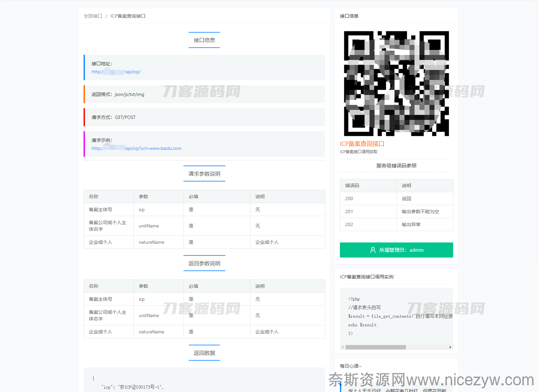Click the user icon in admin button
The height and width of the screenshot is (392, 538).
[373, 250]
